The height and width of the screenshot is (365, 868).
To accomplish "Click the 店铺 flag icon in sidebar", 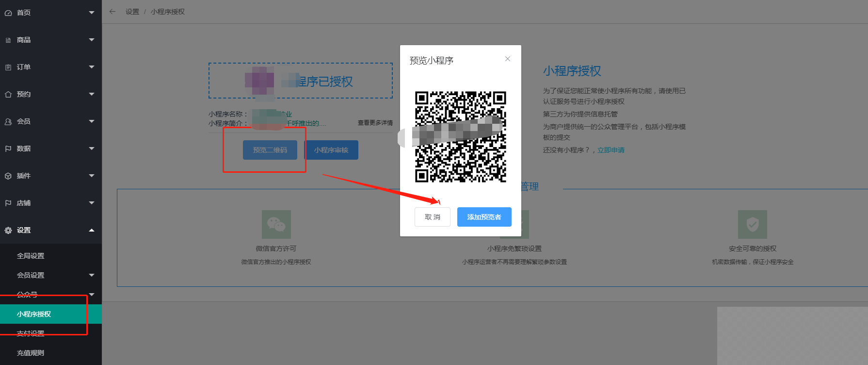I will coord(8,203).
